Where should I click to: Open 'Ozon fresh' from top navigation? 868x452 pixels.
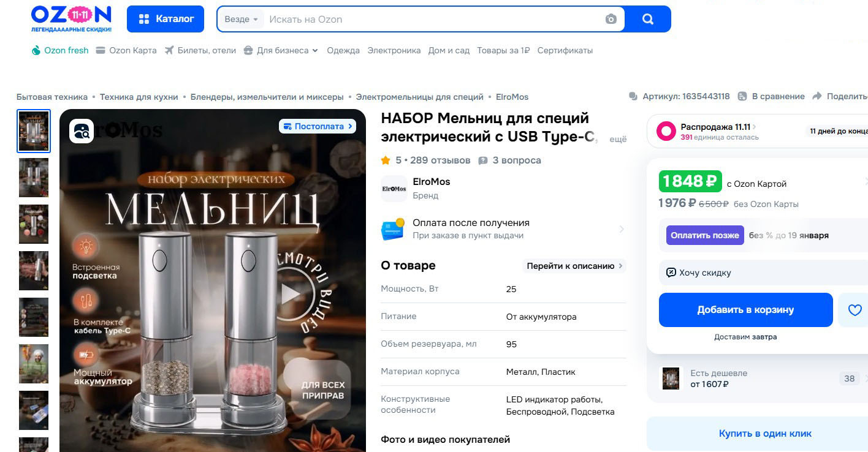(x=60, y=50)
